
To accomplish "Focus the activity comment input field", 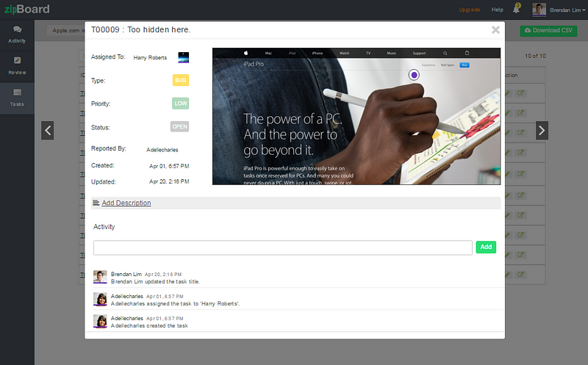I will 283,247.
